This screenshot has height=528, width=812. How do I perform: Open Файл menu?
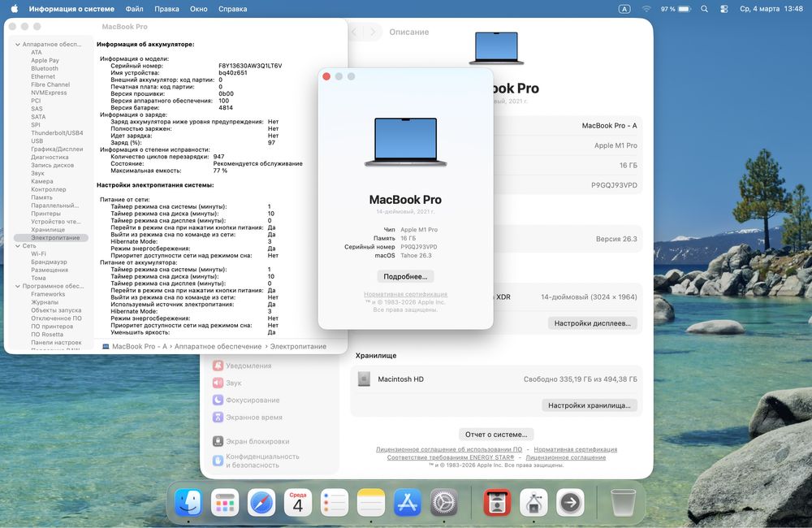(x=134, y=9)
